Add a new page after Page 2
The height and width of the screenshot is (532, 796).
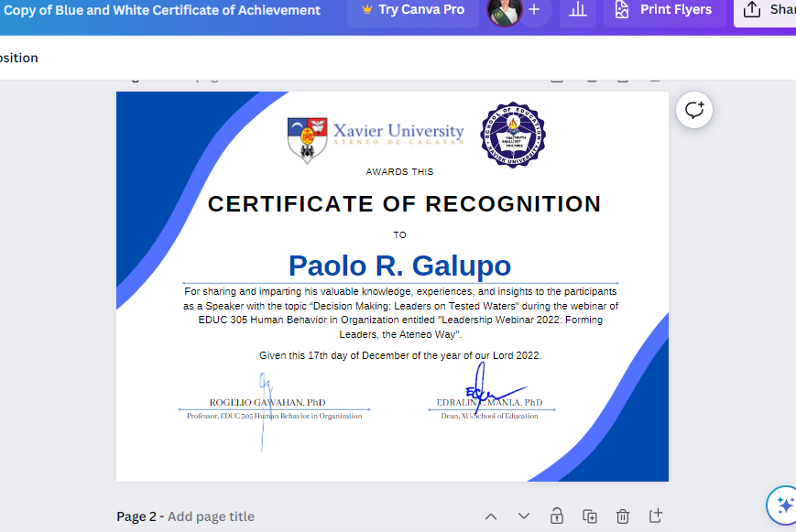pyautogui.click(x=655, y=516)
